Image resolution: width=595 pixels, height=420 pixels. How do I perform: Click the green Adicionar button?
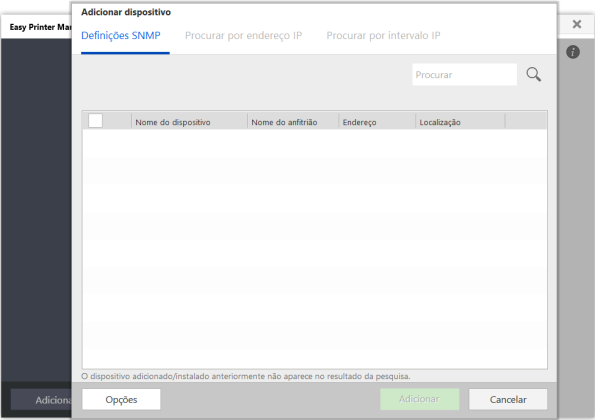[x=419, y=399]
